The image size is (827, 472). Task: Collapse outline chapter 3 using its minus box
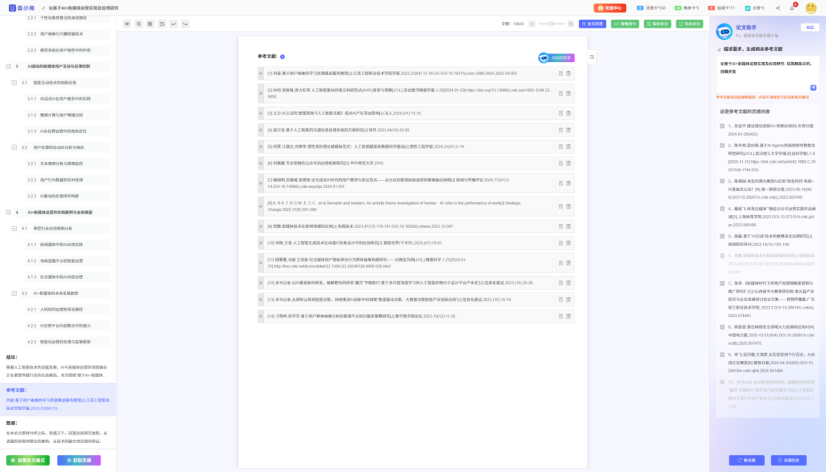tap(8, 66)
